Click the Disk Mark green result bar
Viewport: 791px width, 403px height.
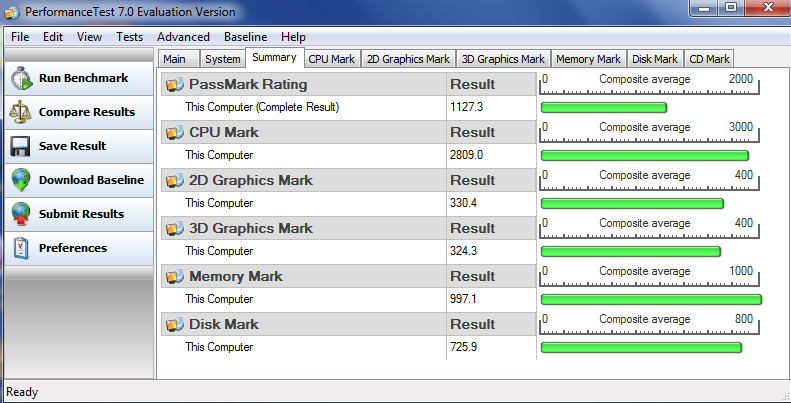(641, 348)
